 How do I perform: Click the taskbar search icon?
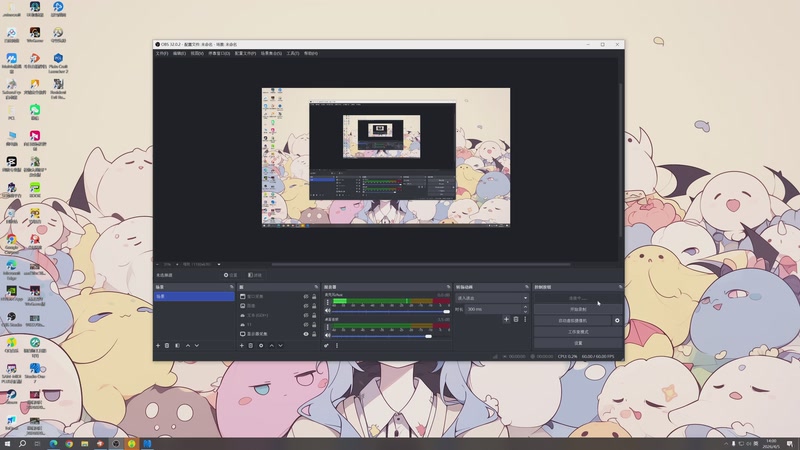[22, 444]
